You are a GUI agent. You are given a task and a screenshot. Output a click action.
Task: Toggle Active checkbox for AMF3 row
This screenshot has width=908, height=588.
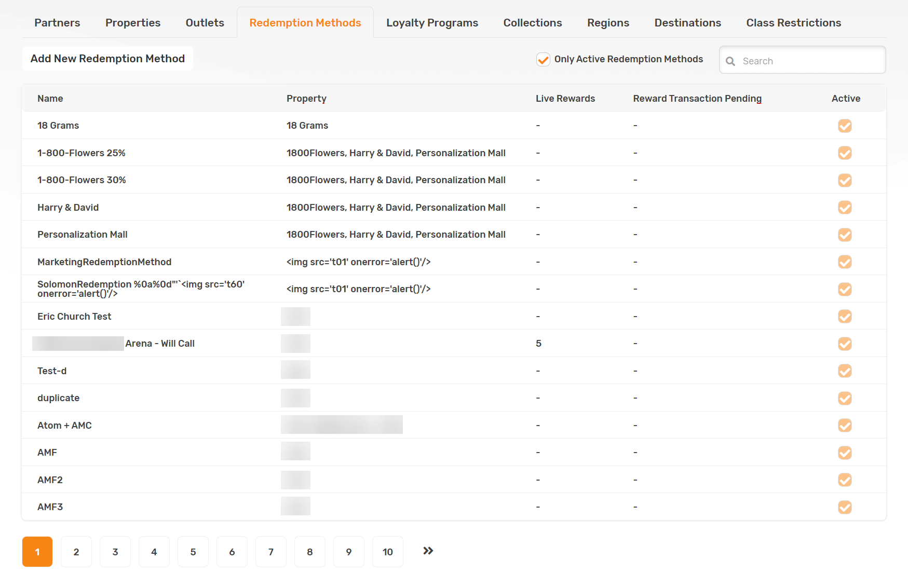point(845,507)
